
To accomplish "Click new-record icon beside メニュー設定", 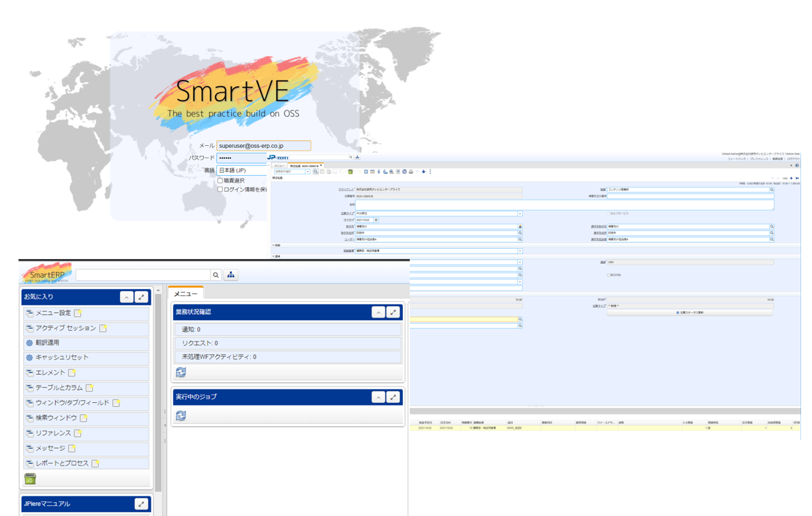I will [x=78, y=313].
